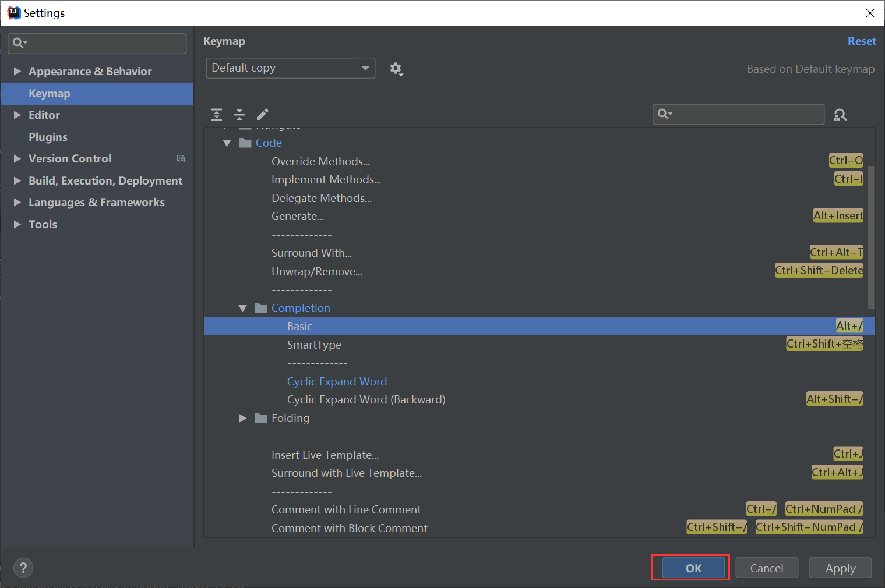Click the Ctrl+O shortcut label
Viewport: 885px width, 588px height.
click(x=846, y=160)
